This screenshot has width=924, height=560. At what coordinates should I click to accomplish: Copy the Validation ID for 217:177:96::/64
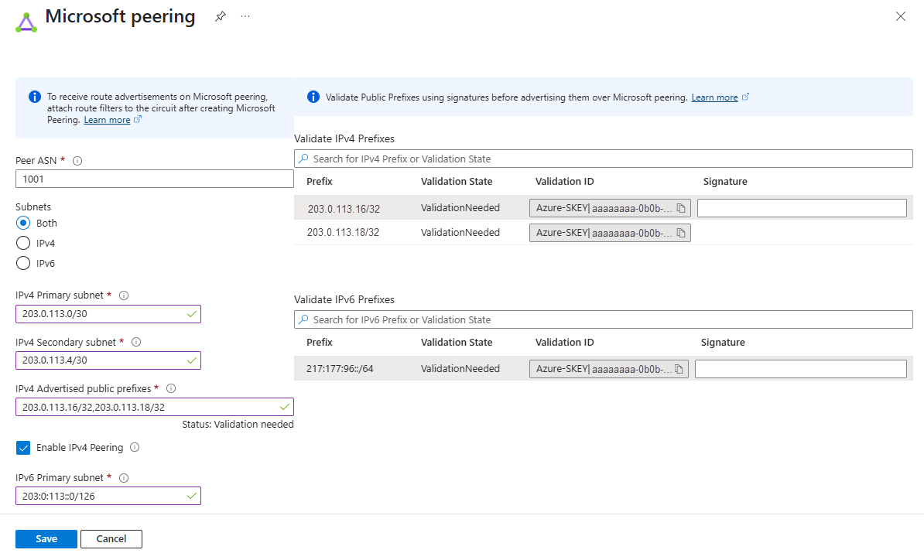pos(679,368)
